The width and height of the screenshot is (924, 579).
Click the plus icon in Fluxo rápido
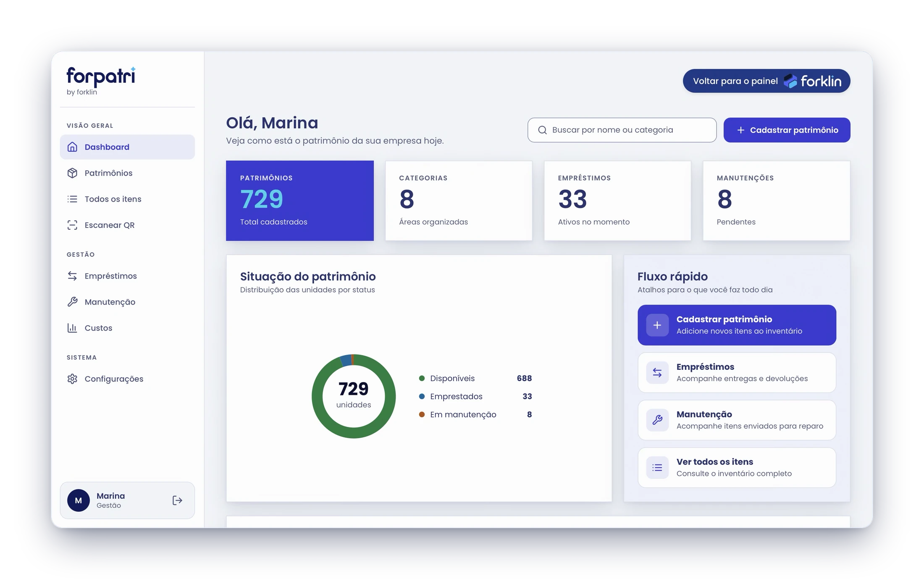point(657,325)
